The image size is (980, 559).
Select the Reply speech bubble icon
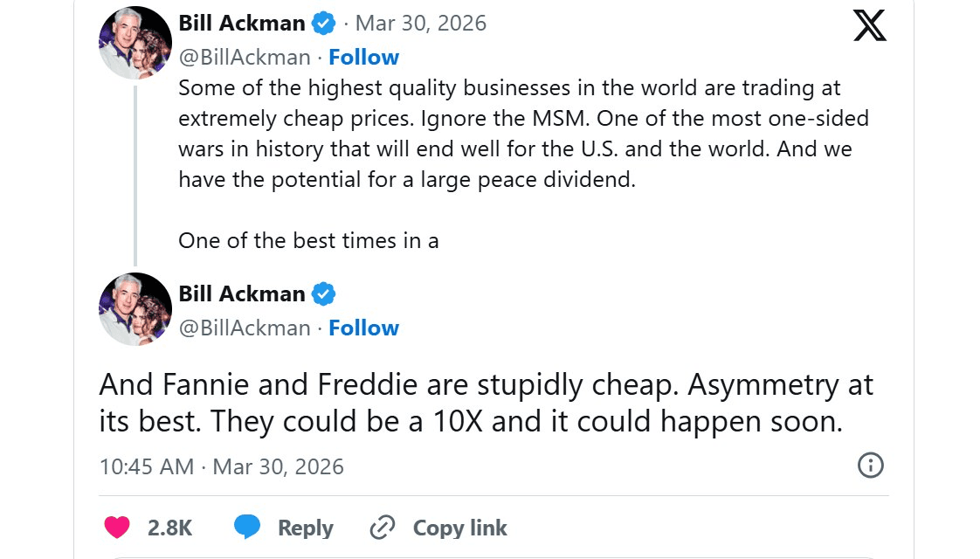(x=245, y=528)
